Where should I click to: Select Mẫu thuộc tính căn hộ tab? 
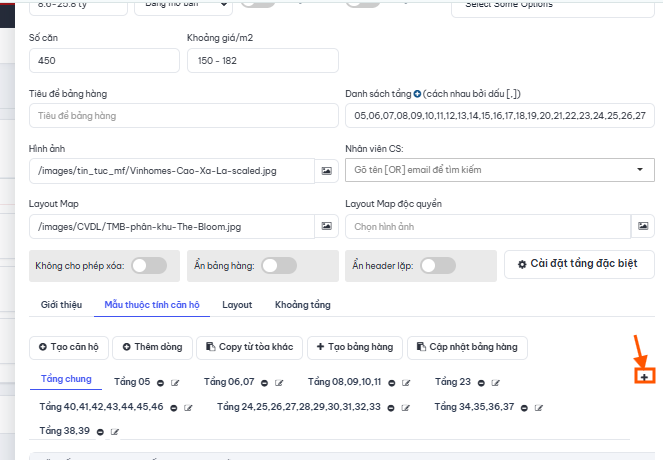[152, 305]
